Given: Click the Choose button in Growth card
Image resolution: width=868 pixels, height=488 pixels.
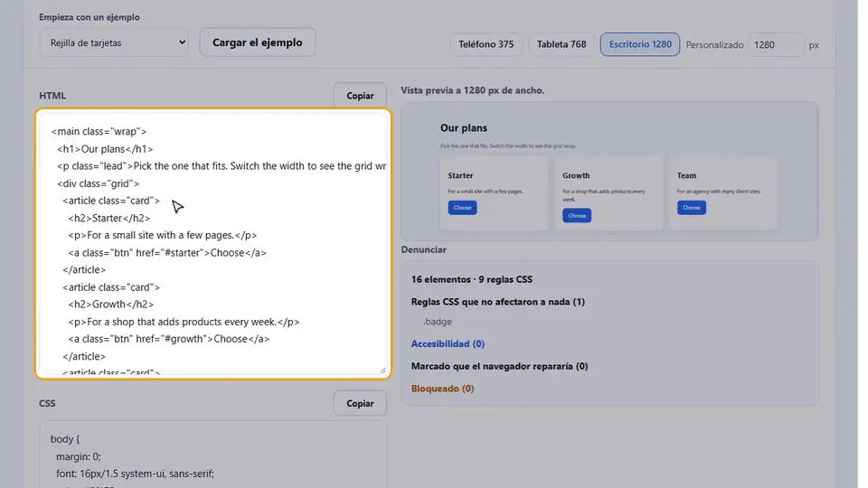Looking at the screenshot, I should (577, 215).
